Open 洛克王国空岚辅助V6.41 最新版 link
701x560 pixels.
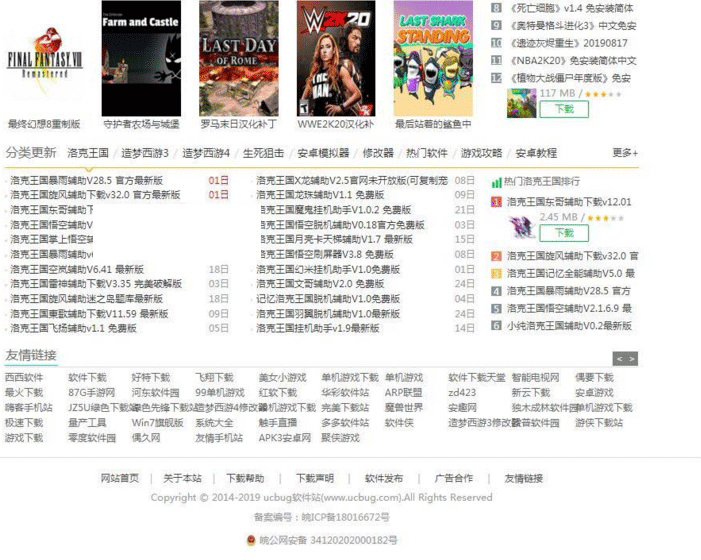(77, 269)
